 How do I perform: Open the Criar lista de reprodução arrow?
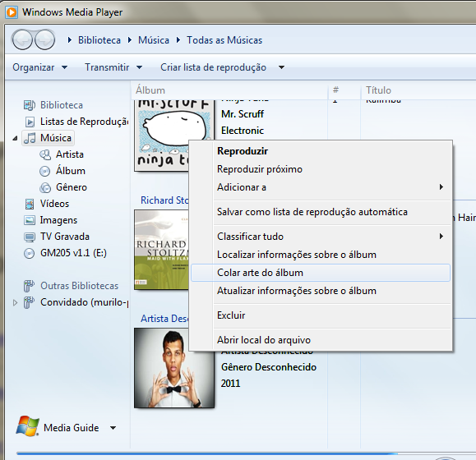[x=281, y=67]
